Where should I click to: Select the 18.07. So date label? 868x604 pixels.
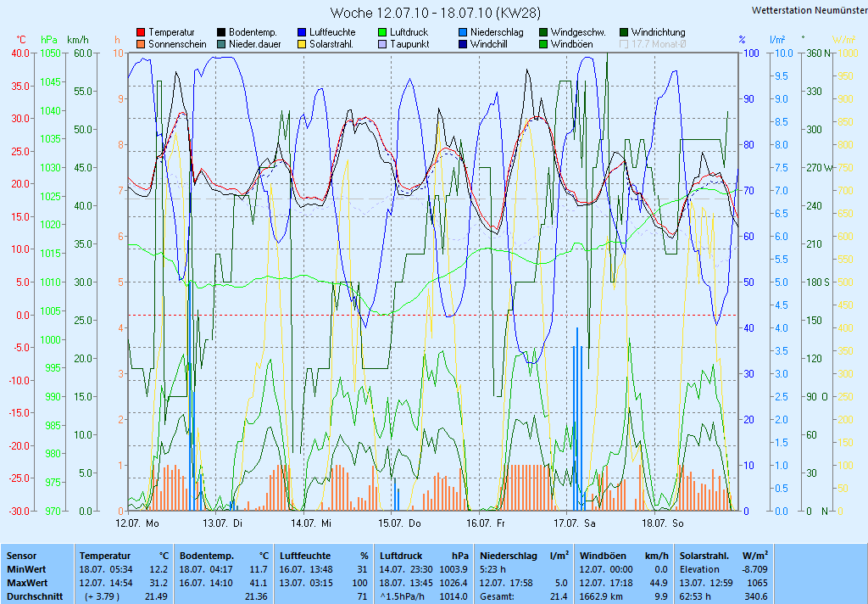(x=663, y=523)
